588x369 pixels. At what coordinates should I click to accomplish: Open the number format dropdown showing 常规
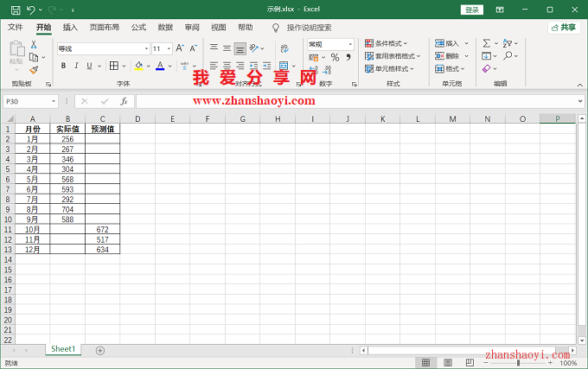[x=350, y=44]
